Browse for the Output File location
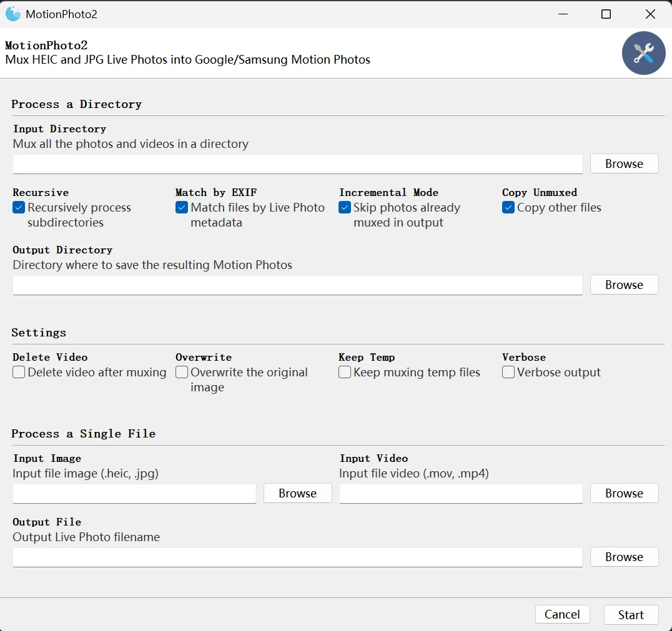 624,557
